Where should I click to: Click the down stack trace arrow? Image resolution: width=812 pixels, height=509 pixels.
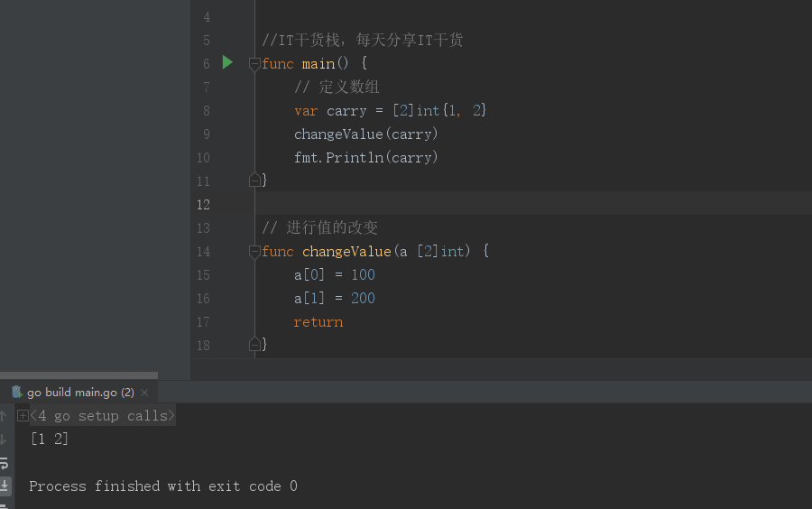click(x=4, y=440)
